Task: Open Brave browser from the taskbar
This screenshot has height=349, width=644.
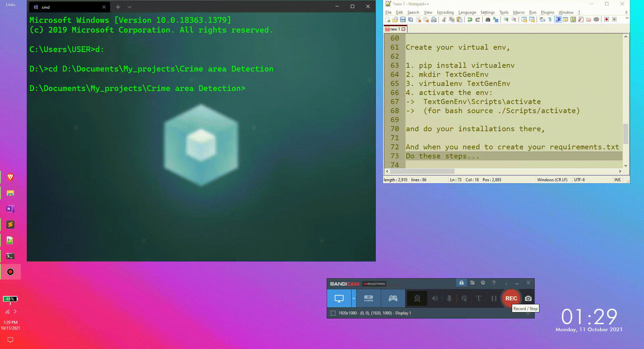Action: click(x=10, y=177)
